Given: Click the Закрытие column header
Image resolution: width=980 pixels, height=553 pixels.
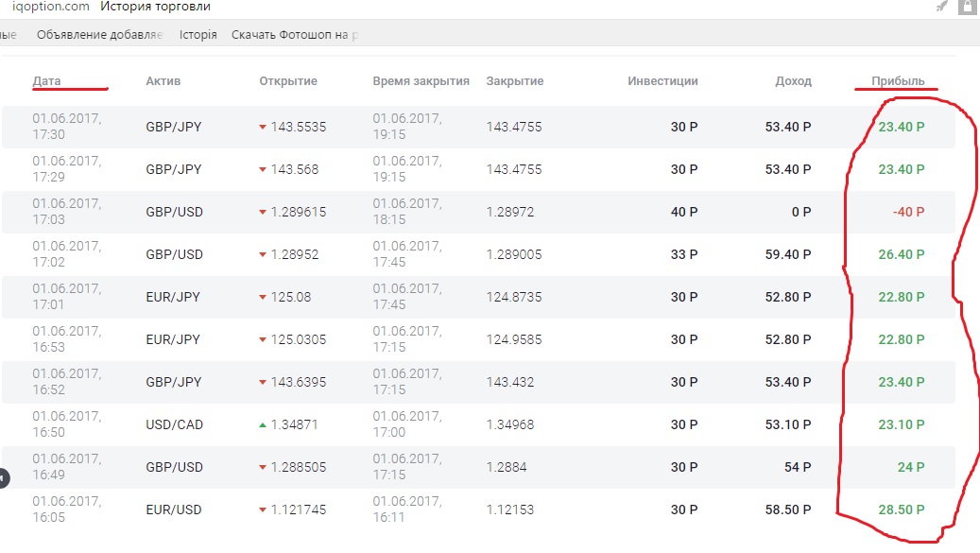Looking at the screenshot, I should click(x=515, y=80).
